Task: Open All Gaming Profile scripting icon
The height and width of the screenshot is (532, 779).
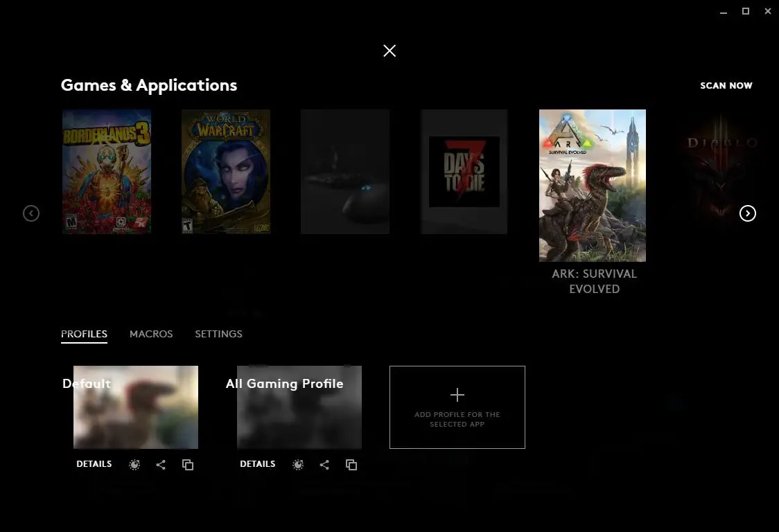Action: tap(297, 464)
